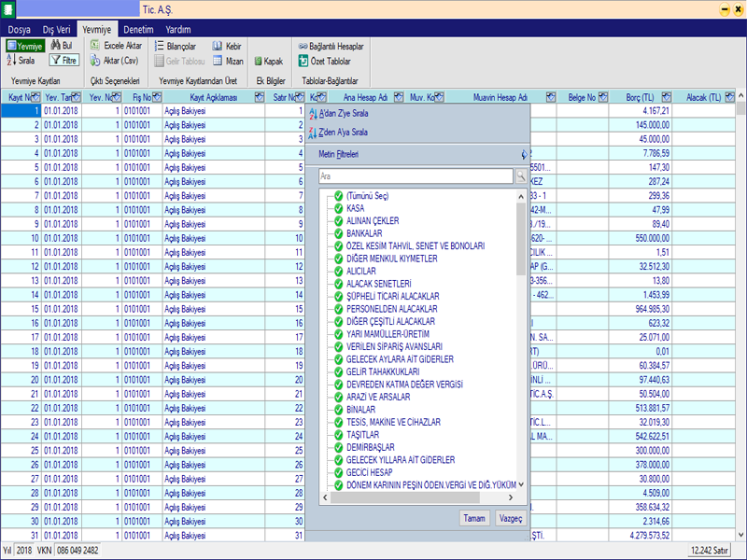Click the Kapak cover button
747x560 pixels.
click(x=269, y=61)
